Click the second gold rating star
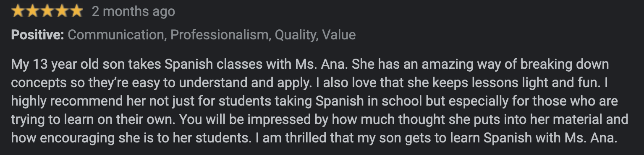644x155 pixels. coord(33,11)
